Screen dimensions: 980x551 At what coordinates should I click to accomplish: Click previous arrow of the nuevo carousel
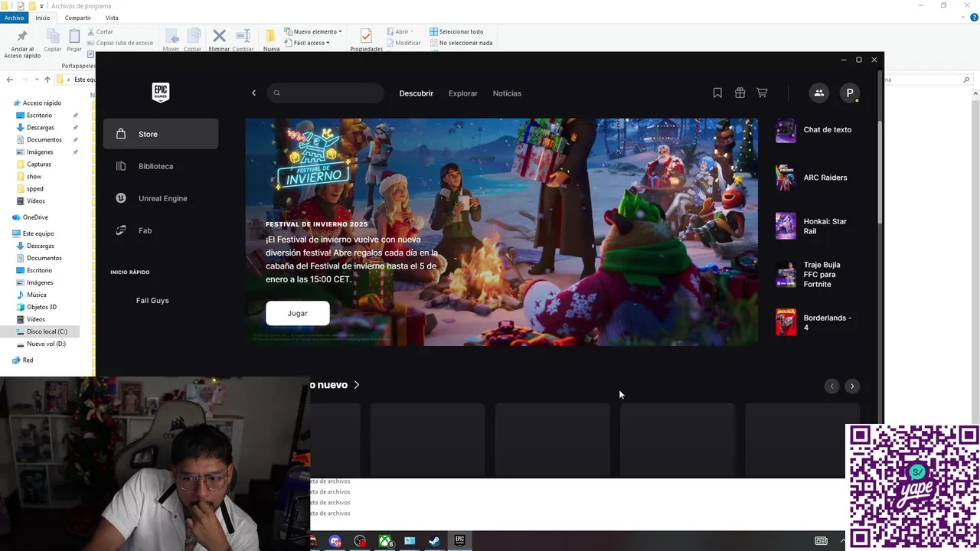point(831,386)
